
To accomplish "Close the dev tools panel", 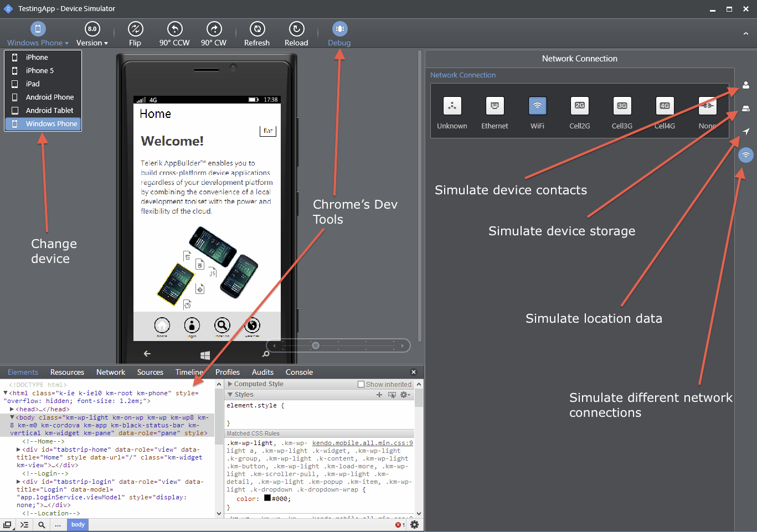I will [x=414, y=372].
